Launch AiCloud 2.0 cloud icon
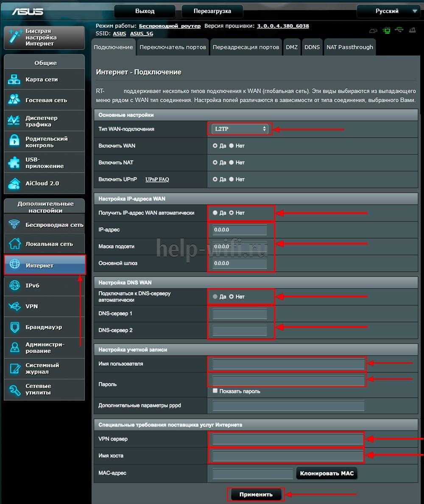 14,183
